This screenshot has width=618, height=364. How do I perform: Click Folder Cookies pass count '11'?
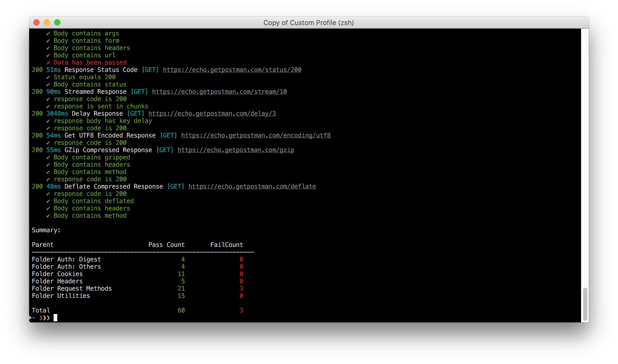tap(181, 274)
